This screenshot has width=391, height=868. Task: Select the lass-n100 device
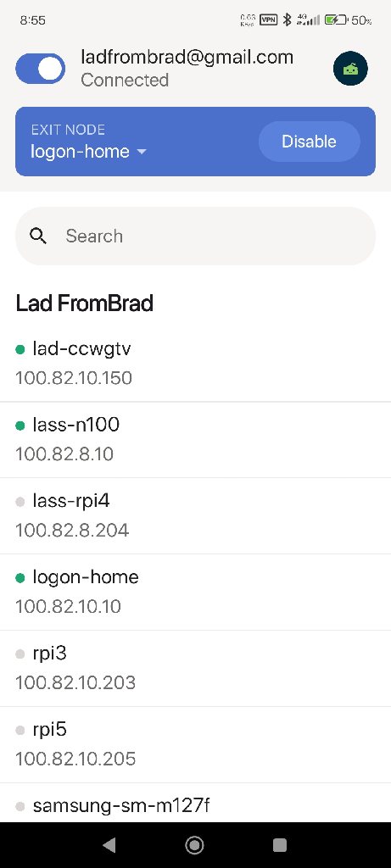coord(195,440)
